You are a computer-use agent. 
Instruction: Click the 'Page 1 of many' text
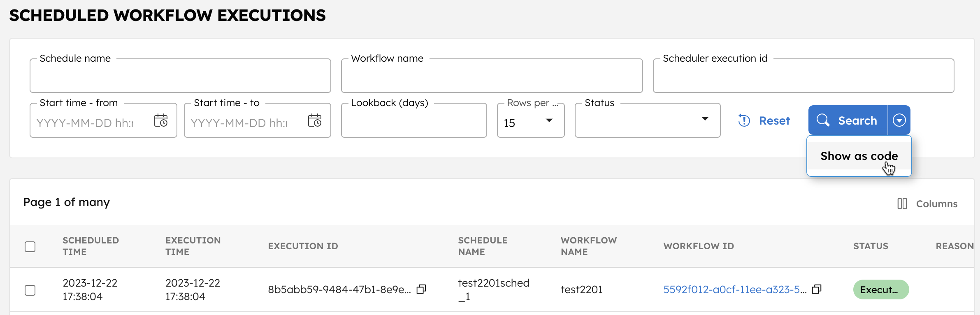tap(67, 202)
